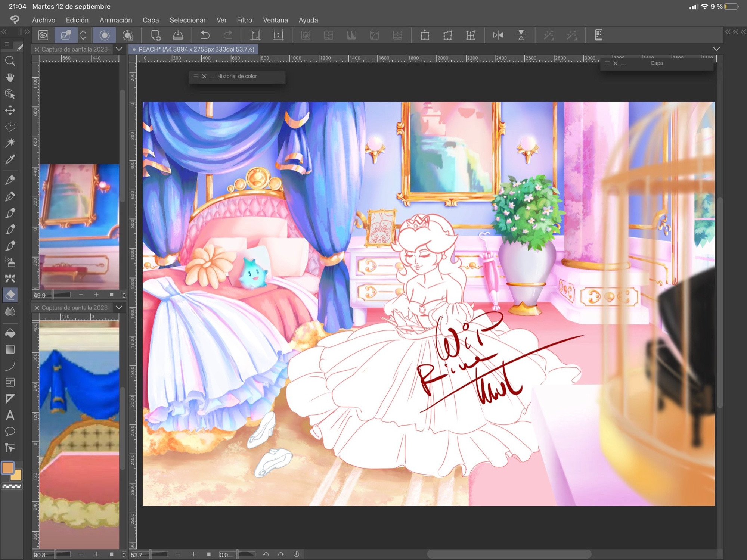Click the New canvas icon

click(155, 35)
